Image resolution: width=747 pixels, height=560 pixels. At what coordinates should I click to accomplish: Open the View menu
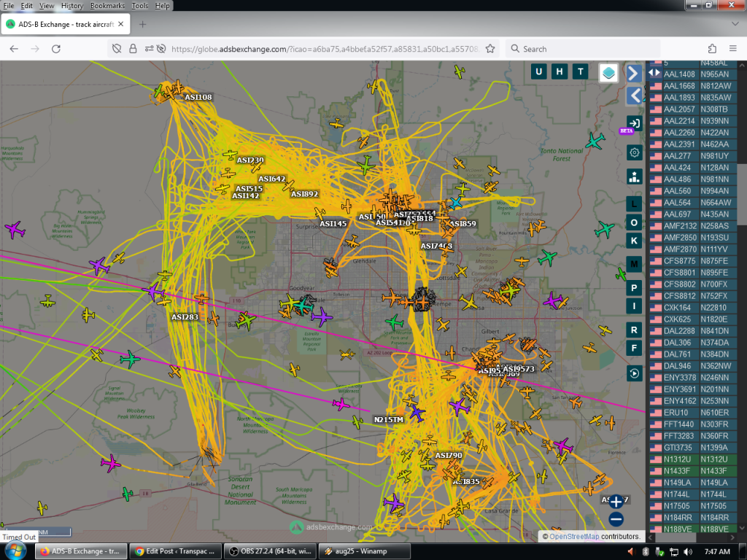[x=46, y=6]
